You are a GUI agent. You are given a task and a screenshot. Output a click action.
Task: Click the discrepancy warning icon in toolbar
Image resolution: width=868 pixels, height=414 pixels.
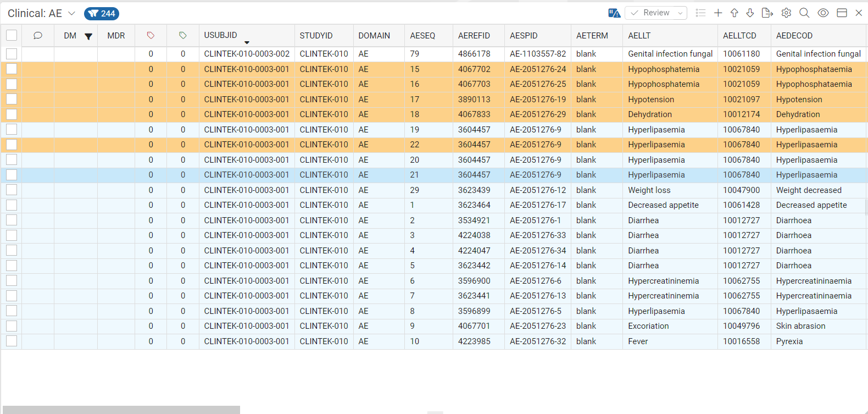614,13
